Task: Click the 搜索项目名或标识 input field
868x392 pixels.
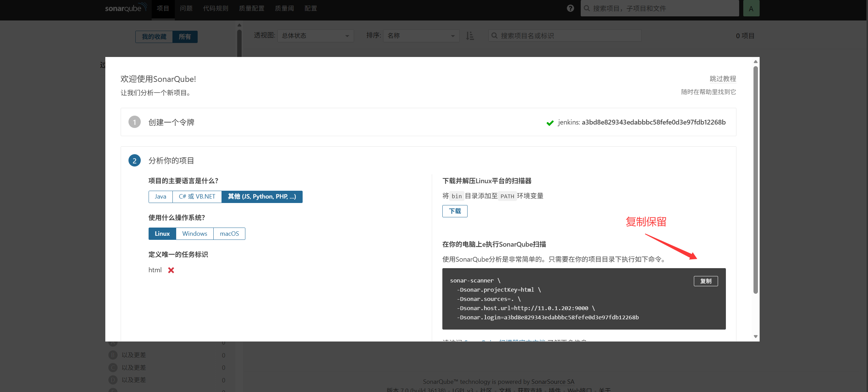Action: tap(565, 36)
